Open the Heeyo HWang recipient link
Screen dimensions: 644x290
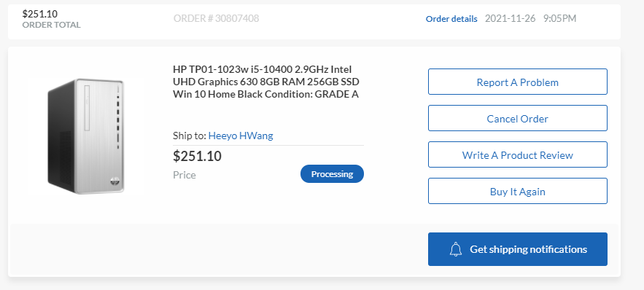pyautogui.click(x=241, y=136)
